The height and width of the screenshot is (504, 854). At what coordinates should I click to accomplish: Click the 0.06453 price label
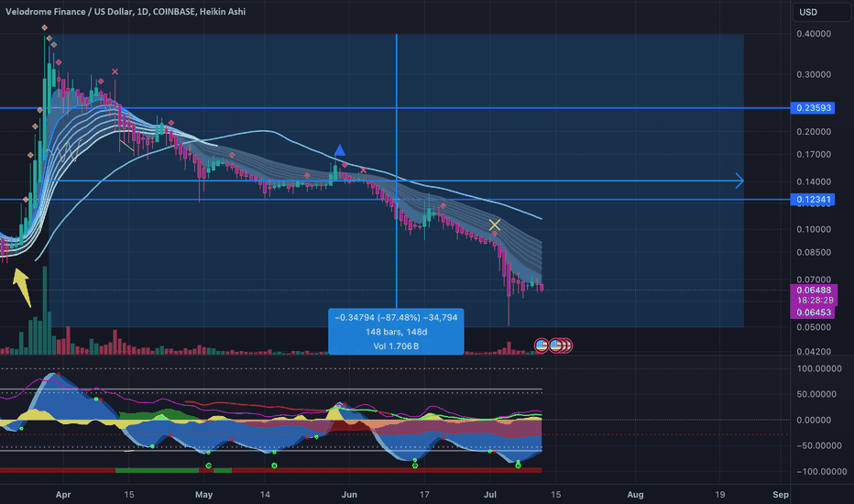(814, 312)
